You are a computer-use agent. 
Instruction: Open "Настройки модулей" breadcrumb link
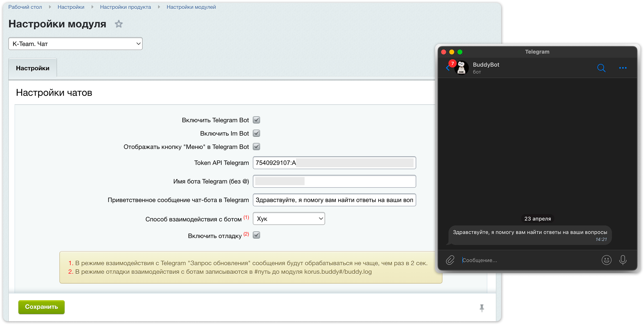click(x=191, y=7)
